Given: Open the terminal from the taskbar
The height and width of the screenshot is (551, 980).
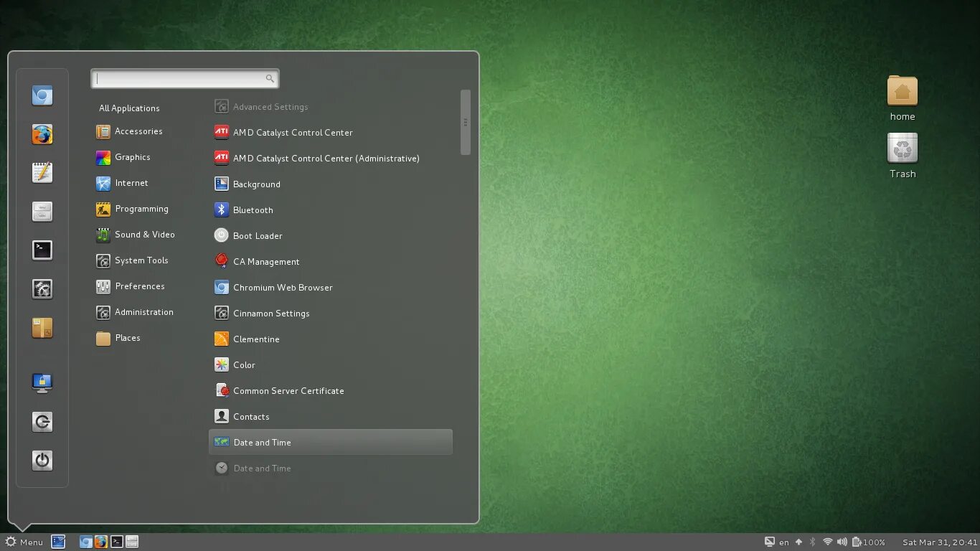Looking at the screenshot, I should [116, 542].
